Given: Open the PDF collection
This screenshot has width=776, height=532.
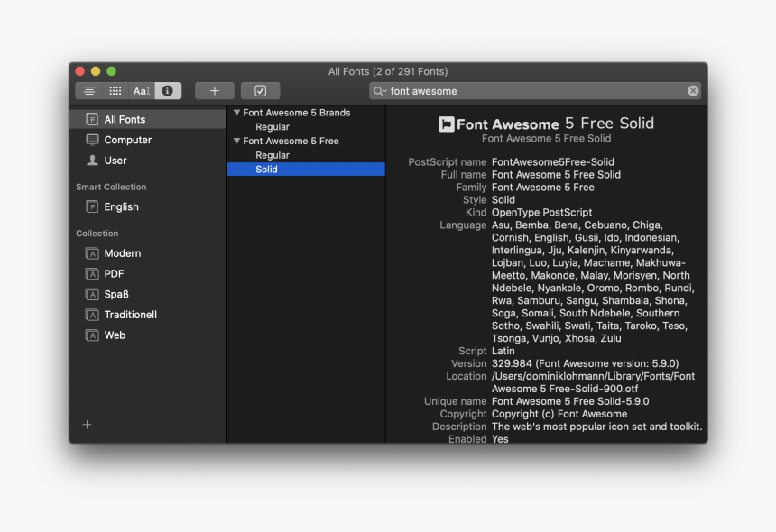Looking at the screenshot, I should point(147,273).
